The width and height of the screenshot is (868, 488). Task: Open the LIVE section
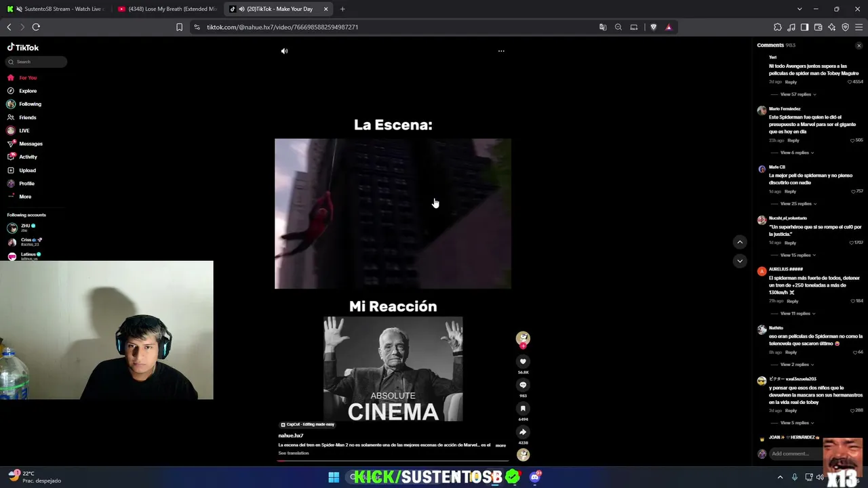[24, 131]
